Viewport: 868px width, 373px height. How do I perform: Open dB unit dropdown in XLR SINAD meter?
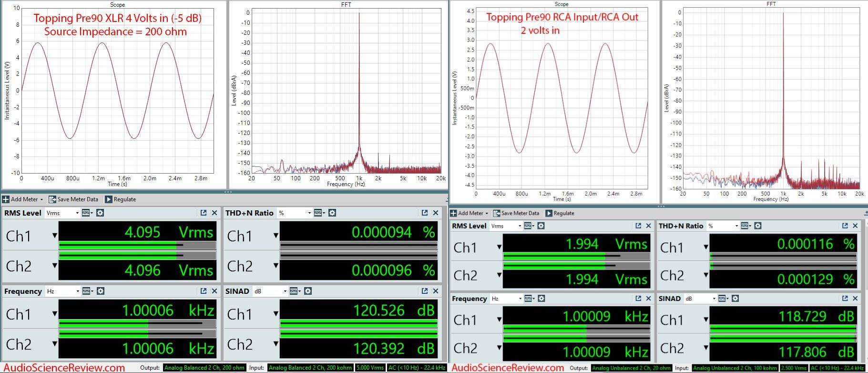point(270,291)
